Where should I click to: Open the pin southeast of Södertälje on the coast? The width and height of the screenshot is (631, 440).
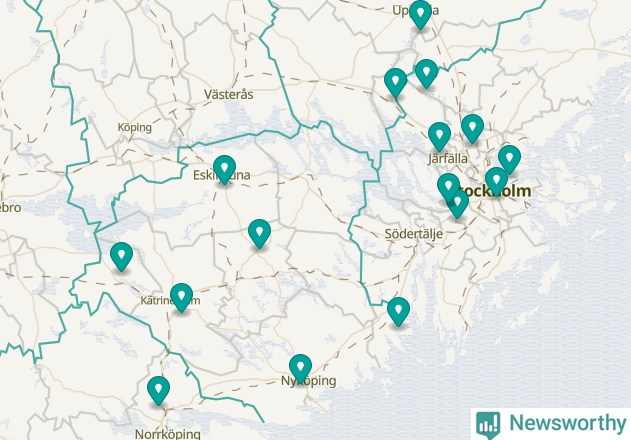(398, 312)
